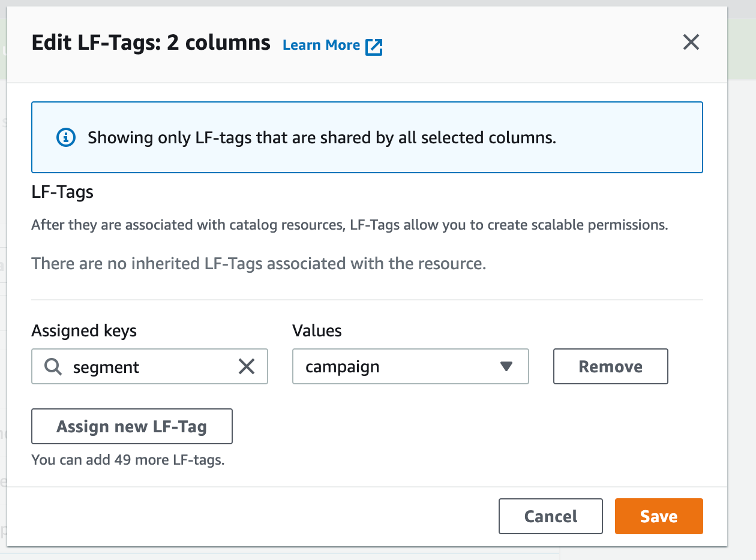Remove the segment LF-Tag assignment
The image size is (756, 560).
610,366
